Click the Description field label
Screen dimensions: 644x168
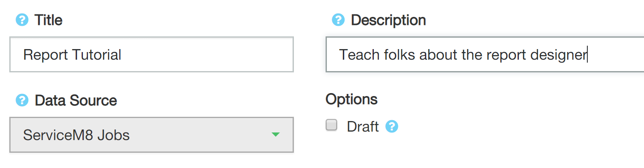coord(388,20)
